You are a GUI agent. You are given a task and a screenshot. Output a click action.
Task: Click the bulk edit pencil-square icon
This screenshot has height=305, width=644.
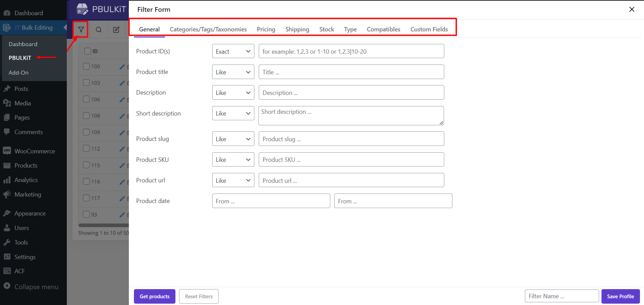point(116,30)
